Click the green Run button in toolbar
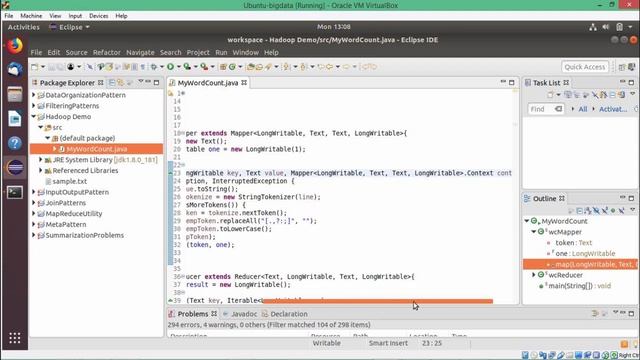 pos(170,67)
